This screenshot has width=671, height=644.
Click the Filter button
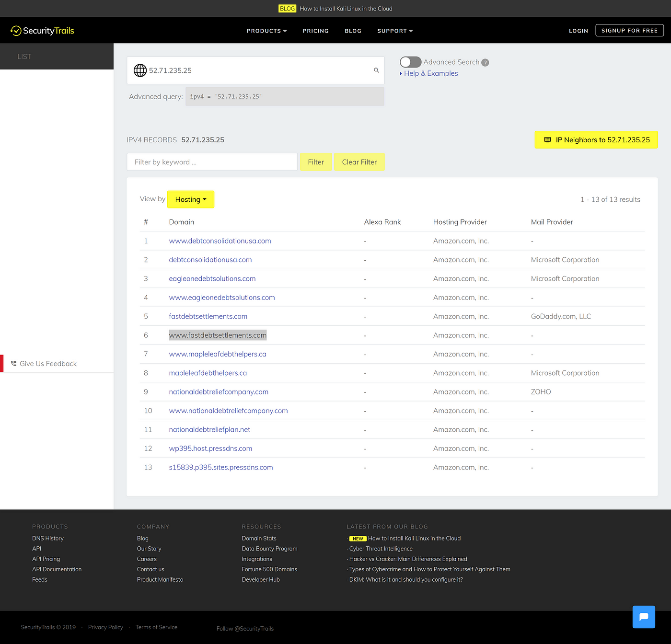[x=316, y=162]
